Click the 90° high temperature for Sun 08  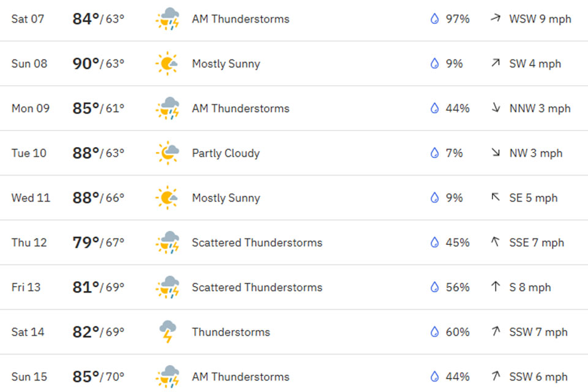point(86,64)
